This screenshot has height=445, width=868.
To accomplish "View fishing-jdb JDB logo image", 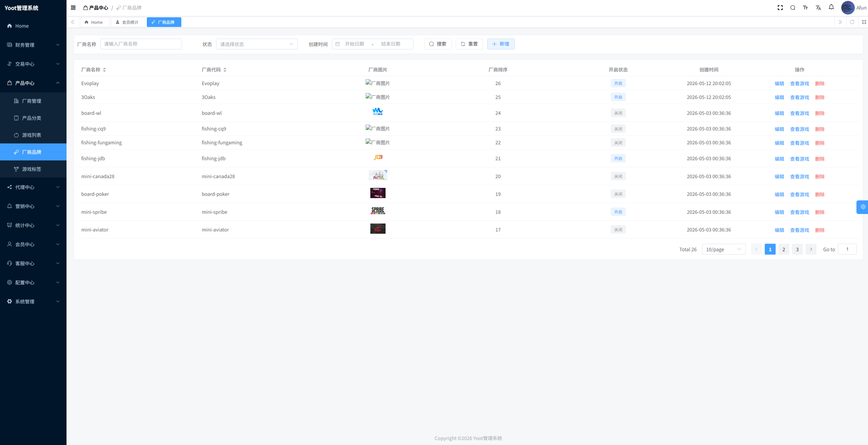I will click(x=378, y=157).
